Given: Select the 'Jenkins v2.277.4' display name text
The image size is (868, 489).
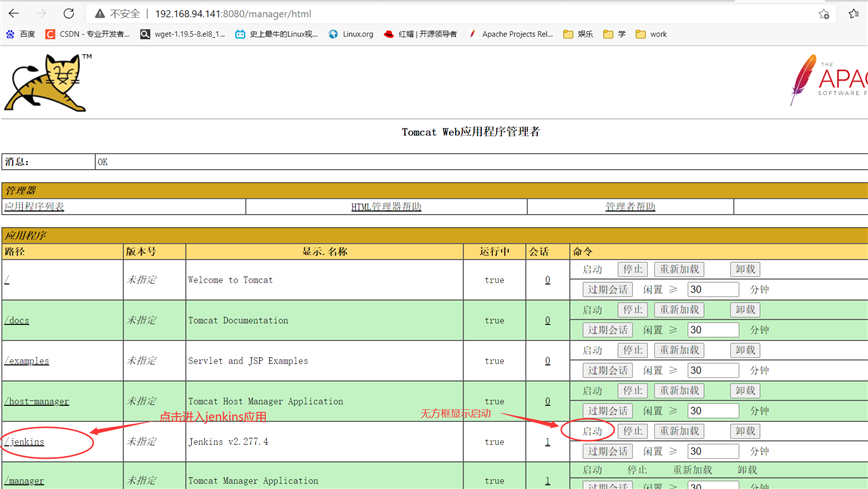Looking at the screenshot, I should tap(228, 441).
